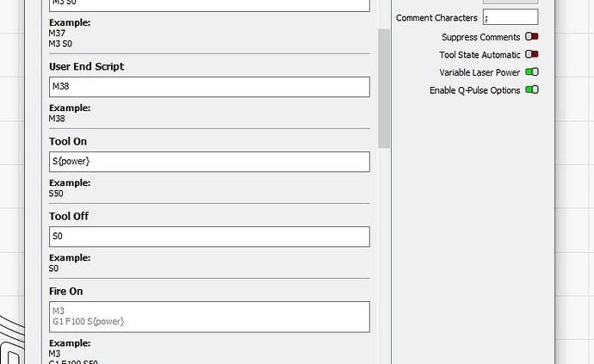Click the Fire On heading label
Viewport: 594px width, 364px height.
66,292
